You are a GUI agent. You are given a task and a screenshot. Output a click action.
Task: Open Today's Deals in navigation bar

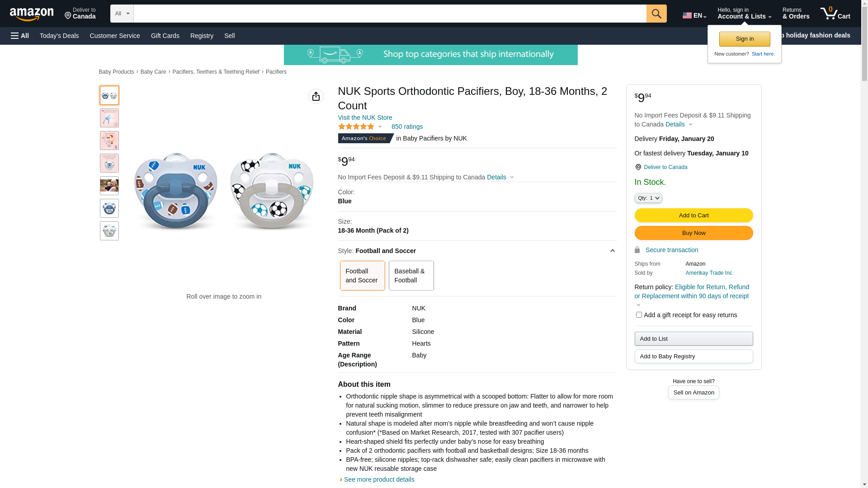pyautogui.click(x=59, y=36)
